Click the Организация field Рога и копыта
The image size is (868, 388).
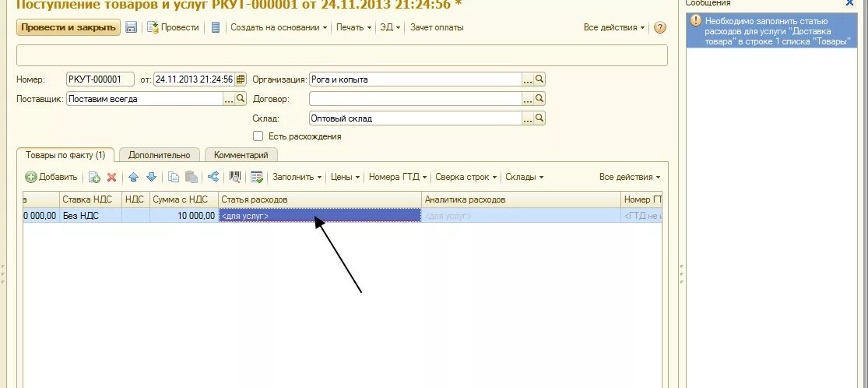click(x=415, y=79)
